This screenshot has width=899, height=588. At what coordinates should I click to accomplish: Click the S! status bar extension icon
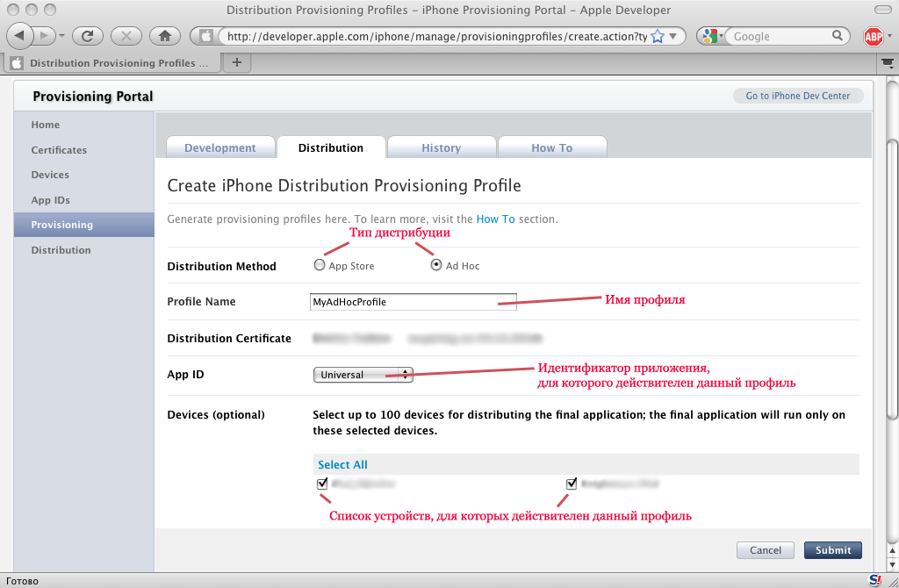(x=875, y=580)
